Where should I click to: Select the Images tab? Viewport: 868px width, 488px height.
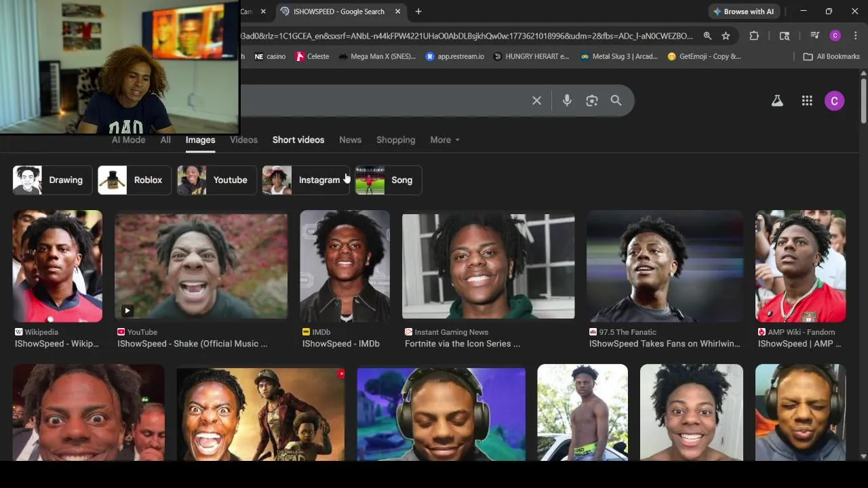[200, 140]
